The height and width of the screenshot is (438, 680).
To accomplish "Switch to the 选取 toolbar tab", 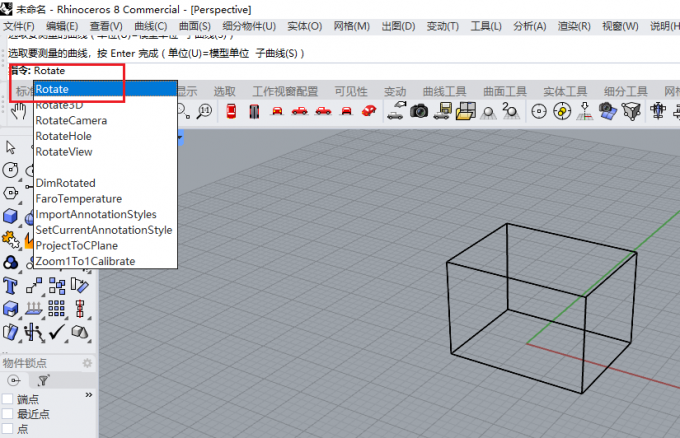I will coord(225,92).
